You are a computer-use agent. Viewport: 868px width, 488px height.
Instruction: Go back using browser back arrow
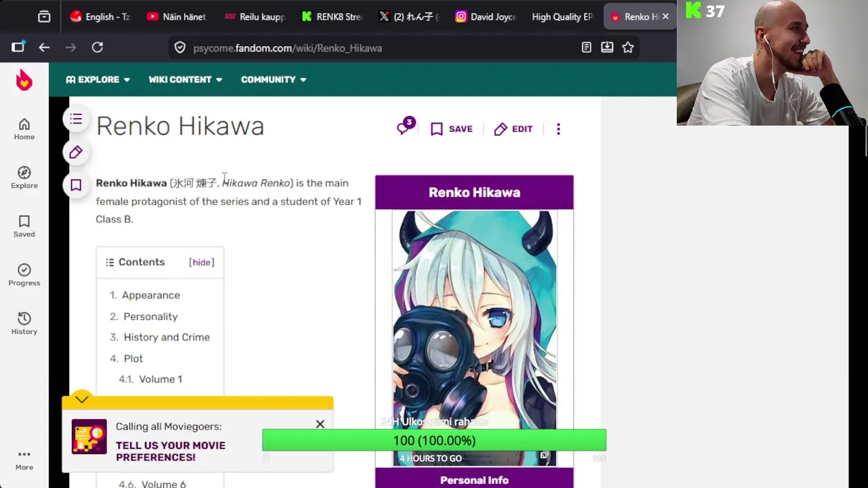click(44, 47)
